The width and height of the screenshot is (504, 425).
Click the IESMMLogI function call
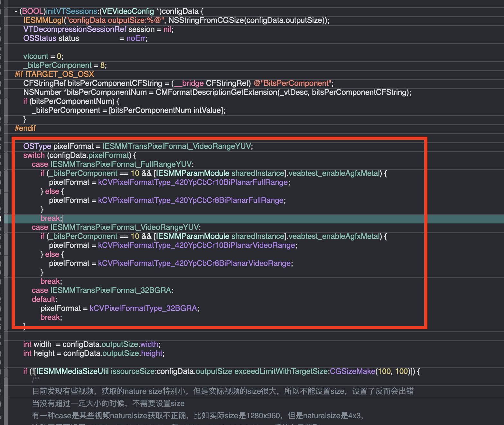click(x=43, y=20)
